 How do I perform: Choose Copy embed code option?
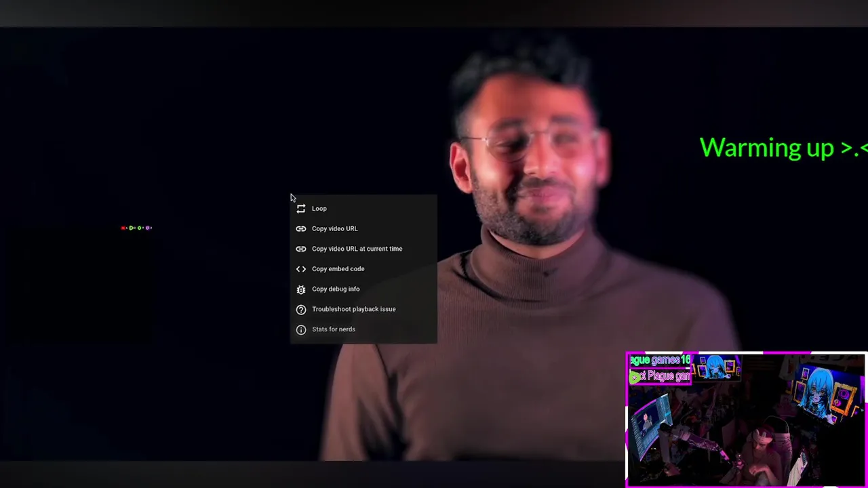[363, 269]
